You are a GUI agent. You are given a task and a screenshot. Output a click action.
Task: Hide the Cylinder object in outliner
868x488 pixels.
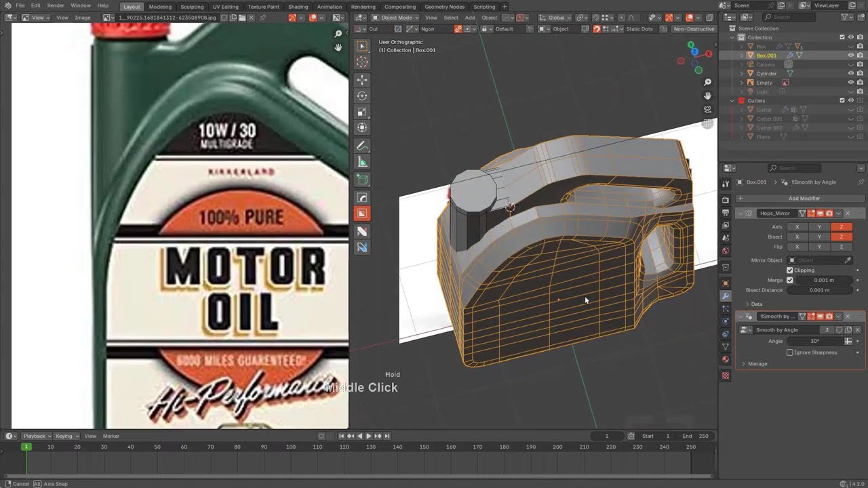coord(851,73)
